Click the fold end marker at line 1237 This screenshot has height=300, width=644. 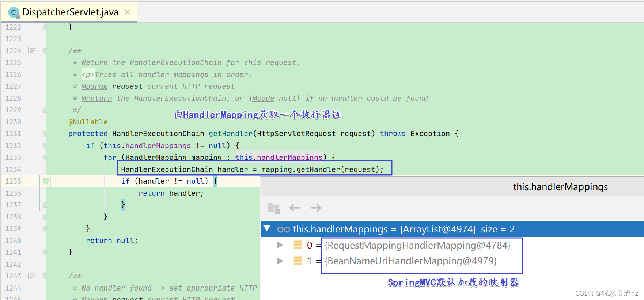(x=46, y=205)
